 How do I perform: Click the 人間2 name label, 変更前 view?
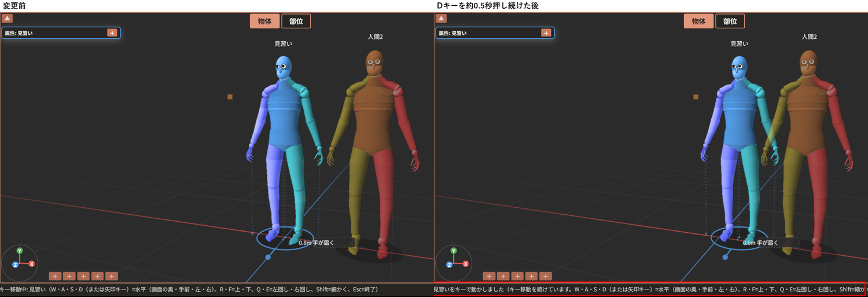(376, 36)
